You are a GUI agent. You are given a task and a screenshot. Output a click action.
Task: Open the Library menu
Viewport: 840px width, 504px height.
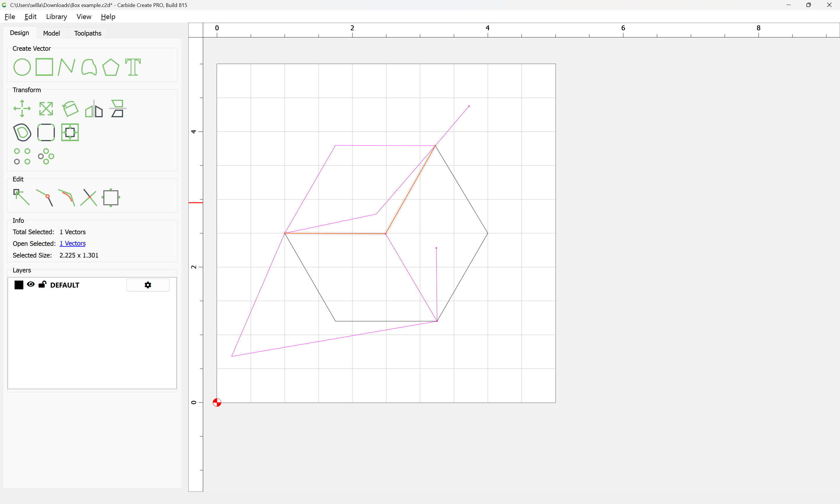coord(56,17)
